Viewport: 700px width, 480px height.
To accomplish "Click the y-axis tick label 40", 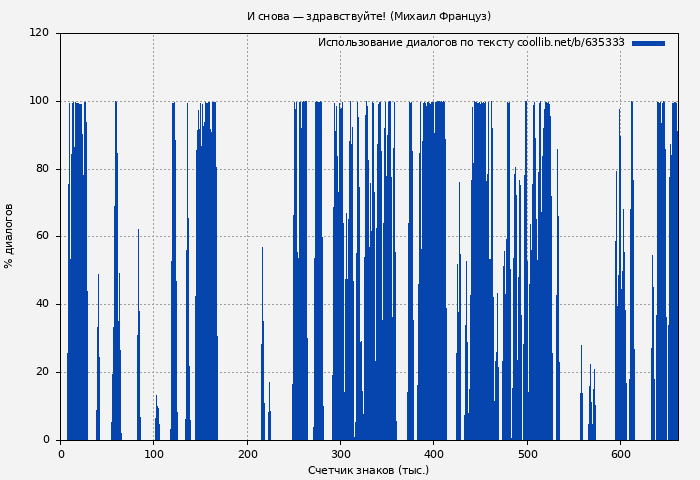I will [x=42, y=304].
